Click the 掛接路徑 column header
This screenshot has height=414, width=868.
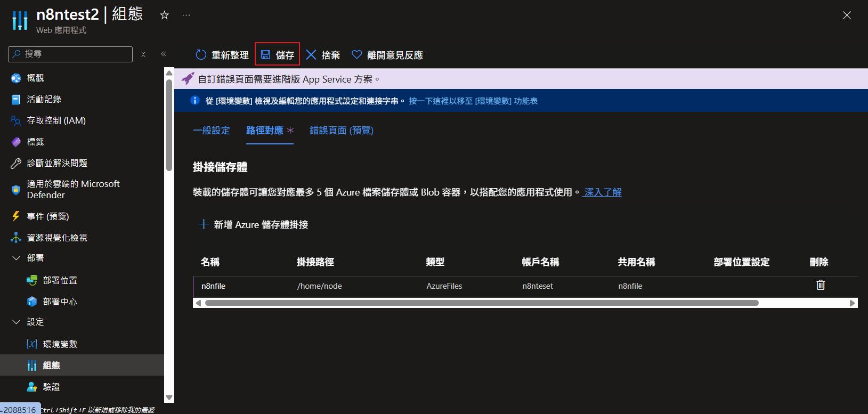coord(315,262)
